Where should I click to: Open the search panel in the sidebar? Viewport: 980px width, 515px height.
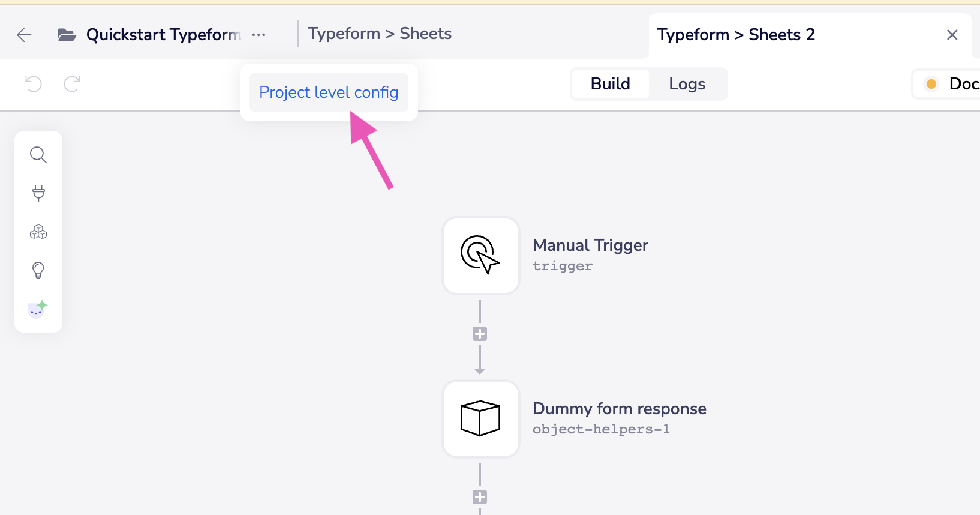click(38, 154)
